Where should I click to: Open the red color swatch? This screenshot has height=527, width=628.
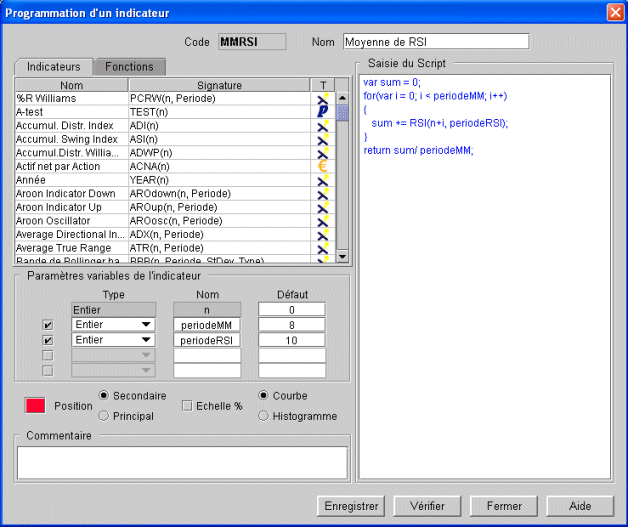35,406
